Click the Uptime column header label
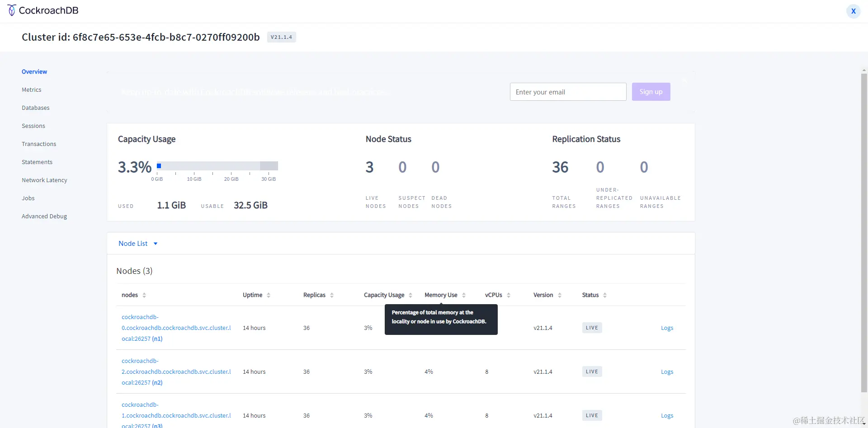Image resolution: width=868 pixels, height=428 pixels. [252, 295]
